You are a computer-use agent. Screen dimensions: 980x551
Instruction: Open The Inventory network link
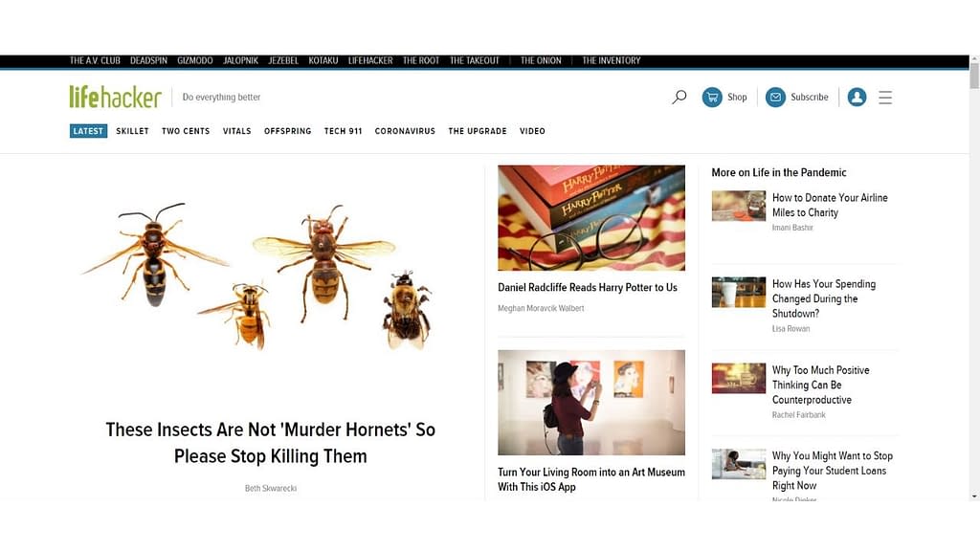612,60
